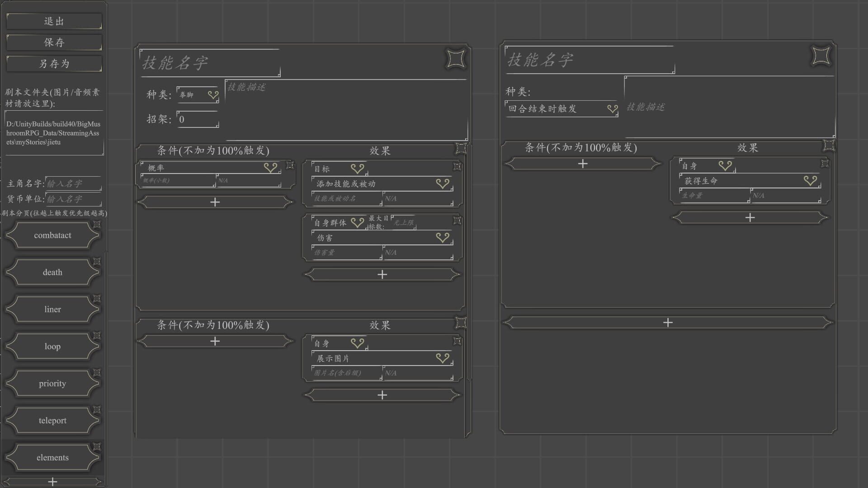Delete the teleport script page
The width and height of the screenshot is (868, 488).
97,409
